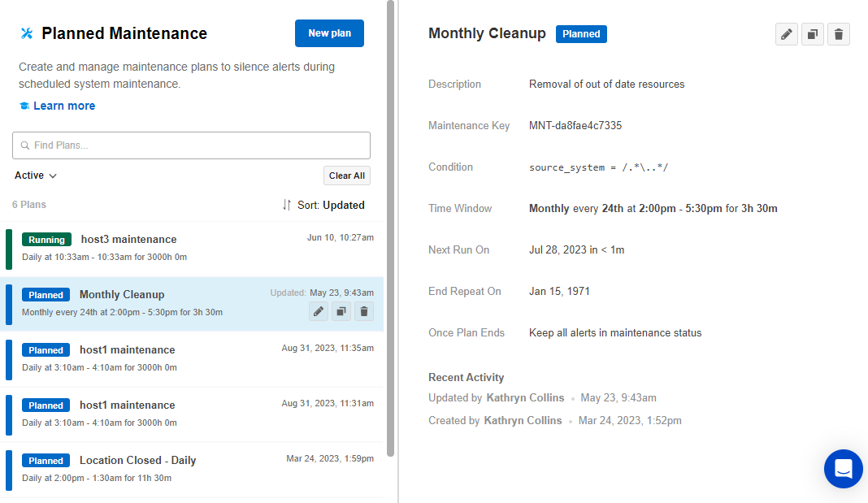The width and height of the screenshot is (868, 503).
Task: Click the trash delete icon in the detail header
Action: pyautogui.click(x=838, y=33)
